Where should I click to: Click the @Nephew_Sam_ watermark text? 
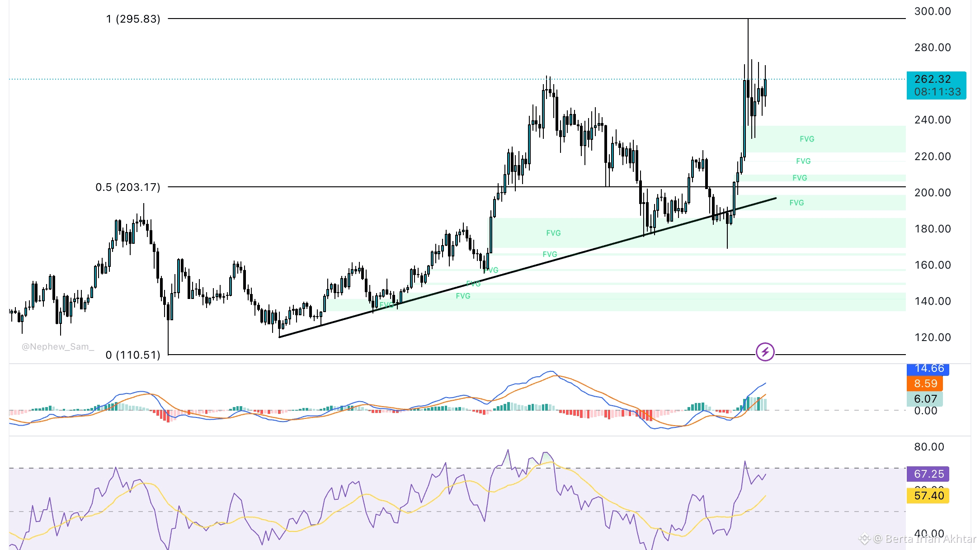point(58,346)
